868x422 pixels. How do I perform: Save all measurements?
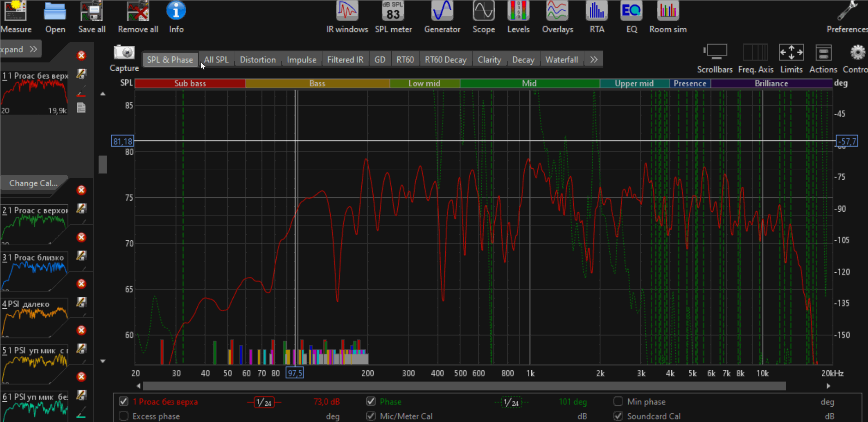(x=91, y=18)
